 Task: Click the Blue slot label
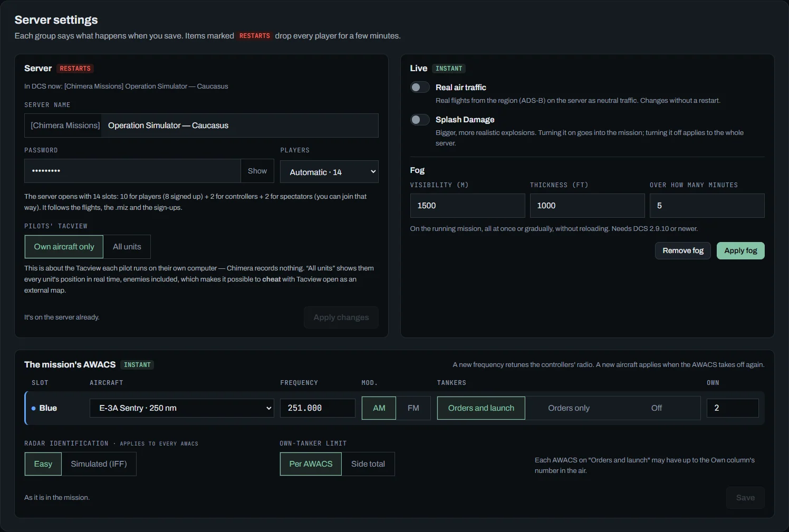tap(48, 408)
